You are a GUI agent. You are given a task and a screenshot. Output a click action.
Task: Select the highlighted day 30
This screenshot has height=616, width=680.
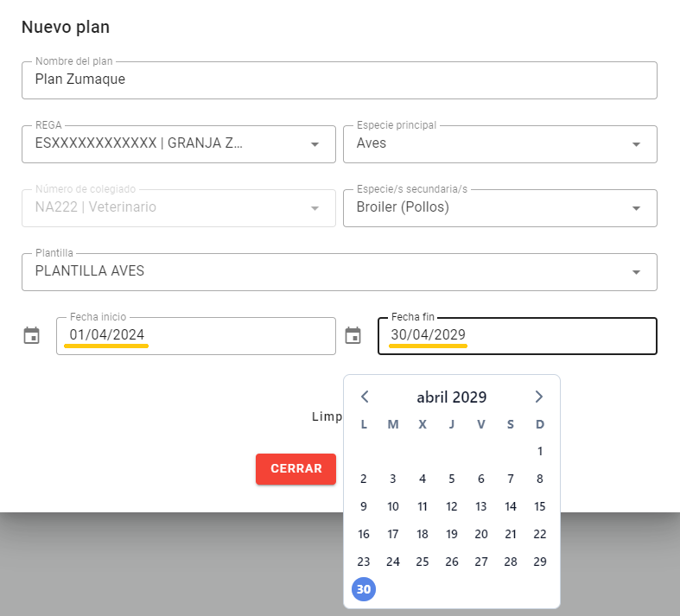point(364,589)
